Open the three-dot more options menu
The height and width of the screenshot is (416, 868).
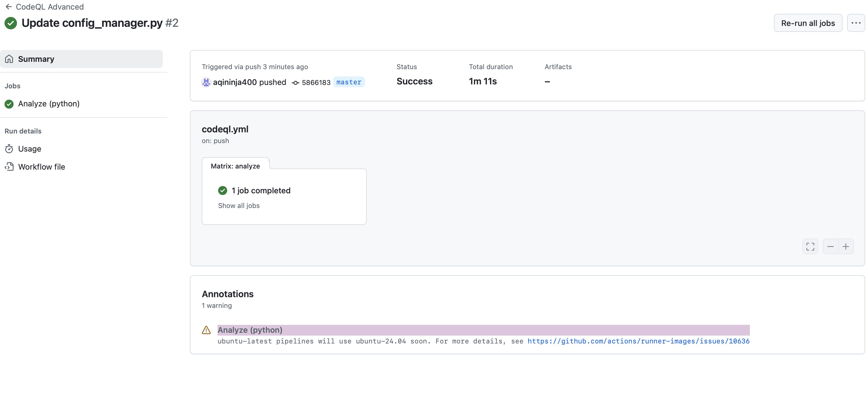point(856,23)
